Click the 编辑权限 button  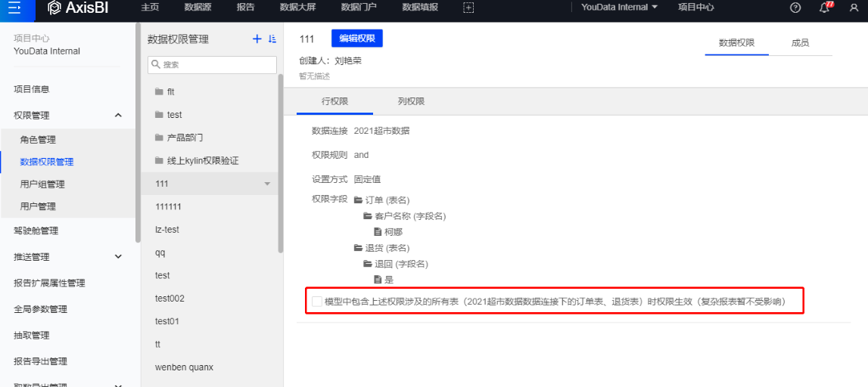(356, 39)
